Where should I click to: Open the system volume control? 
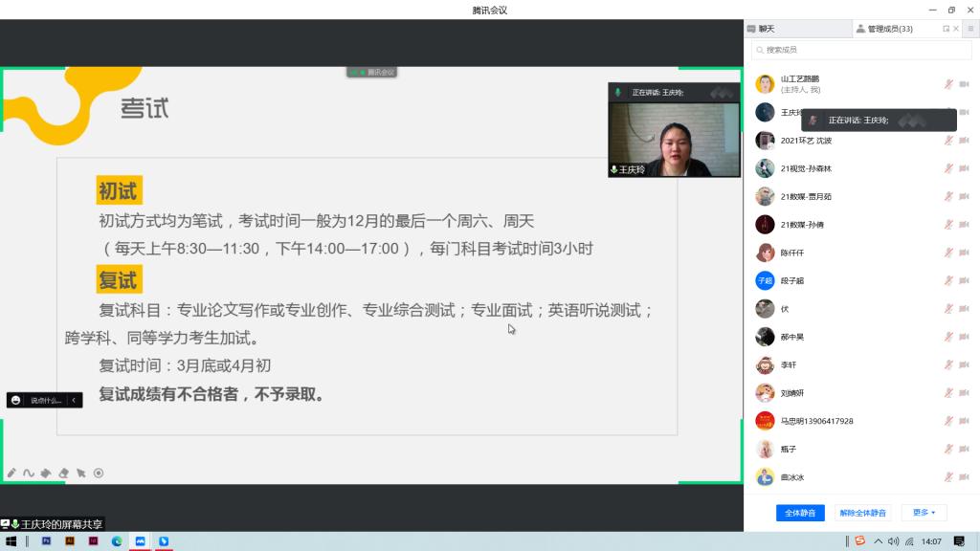[x=893, y=541]
